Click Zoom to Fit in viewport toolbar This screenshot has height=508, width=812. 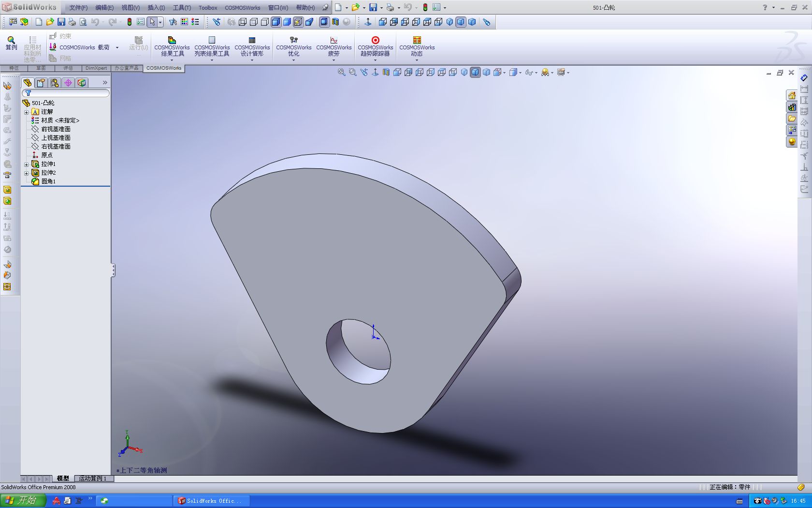(x=342, y=73)
